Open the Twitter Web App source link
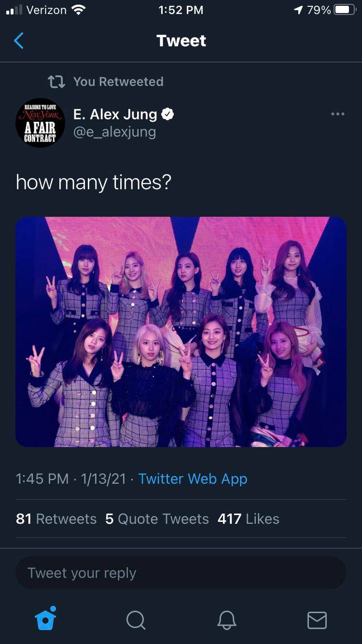The height and width of the screenshot is (644, 362). [x=193, y=479]
